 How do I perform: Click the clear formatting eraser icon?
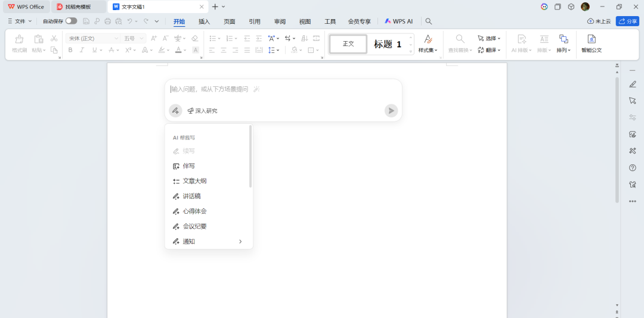tap(194, 38)
